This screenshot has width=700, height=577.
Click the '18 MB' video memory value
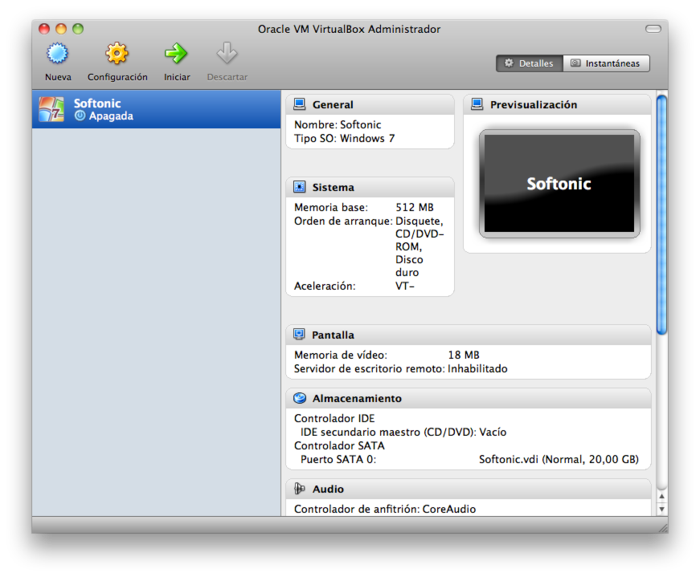(463, 355)
